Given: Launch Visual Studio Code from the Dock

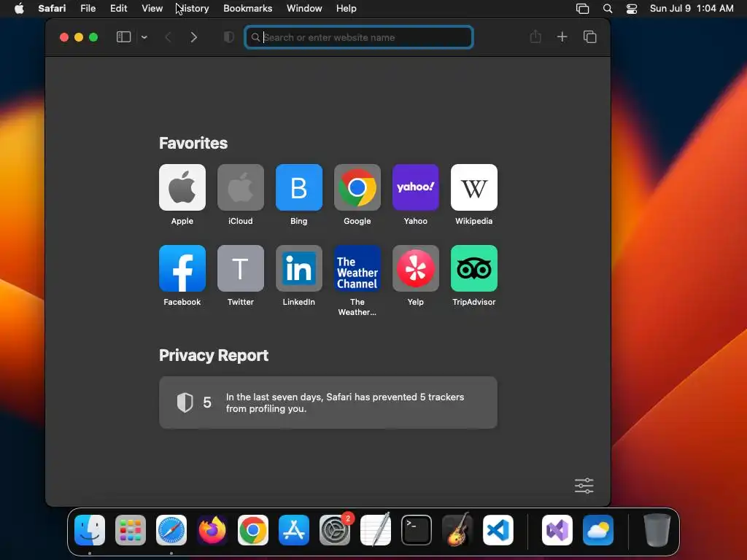Looking at the screenshot, I should tap(498, 530).
